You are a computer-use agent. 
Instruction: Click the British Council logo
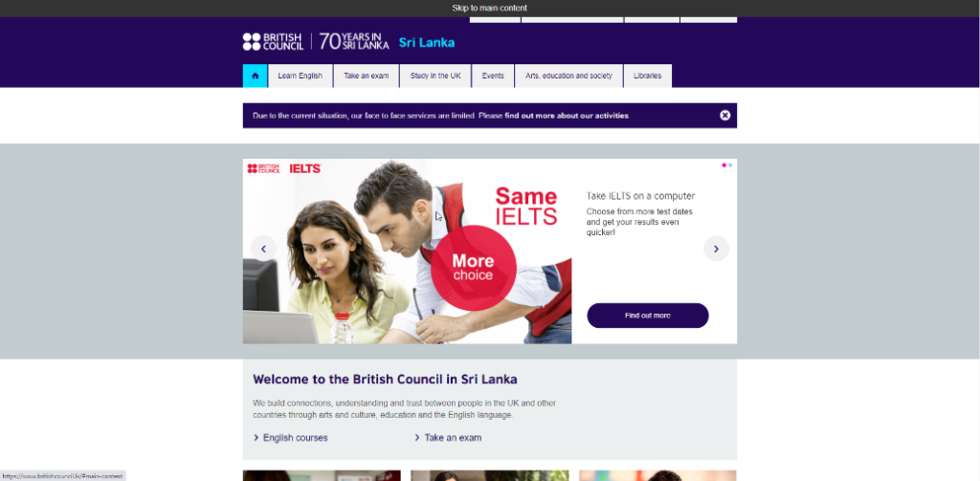[273, 42]
